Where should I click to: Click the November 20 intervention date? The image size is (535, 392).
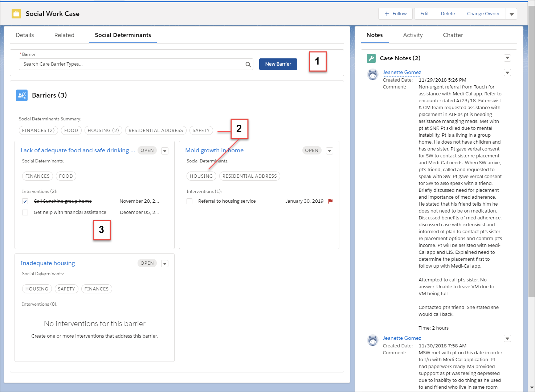pos(139,201)
